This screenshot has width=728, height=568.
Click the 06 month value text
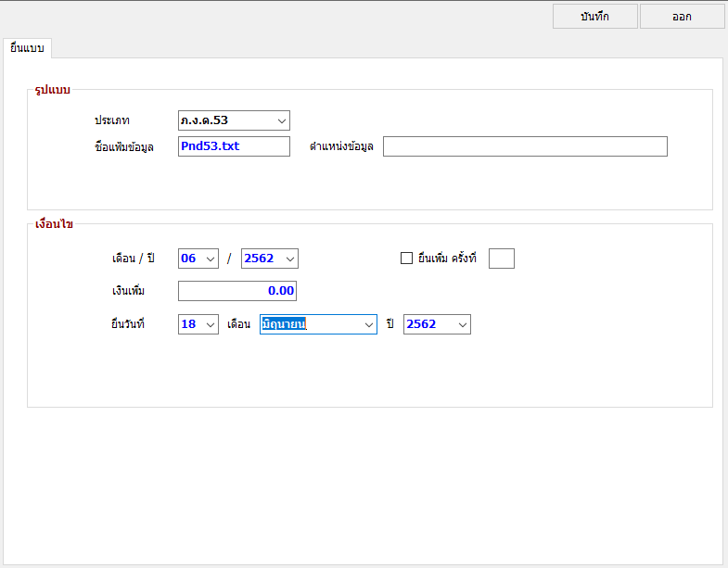188,258
